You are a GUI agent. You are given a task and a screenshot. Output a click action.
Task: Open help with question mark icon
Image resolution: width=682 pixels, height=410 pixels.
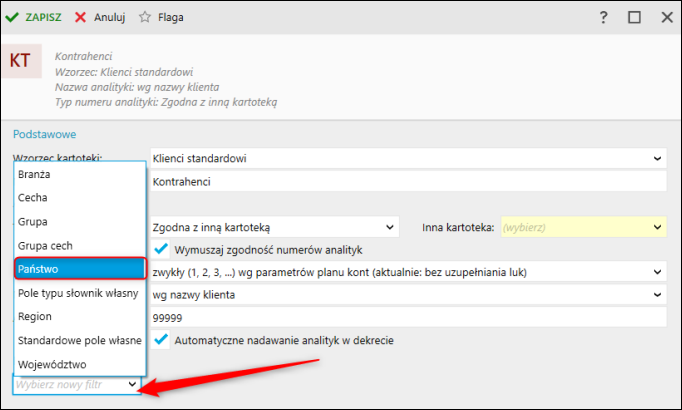603,18
